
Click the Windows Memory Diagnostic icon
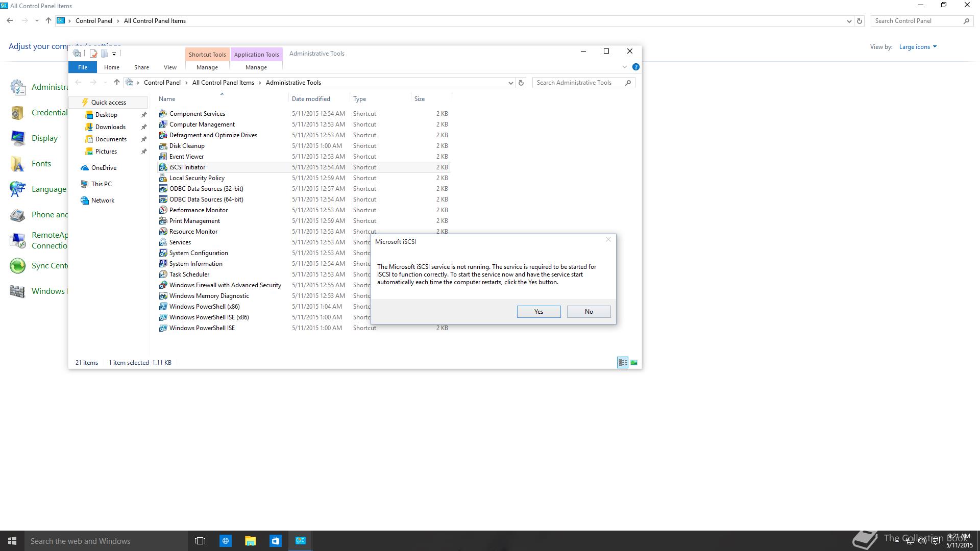[163, 296]
